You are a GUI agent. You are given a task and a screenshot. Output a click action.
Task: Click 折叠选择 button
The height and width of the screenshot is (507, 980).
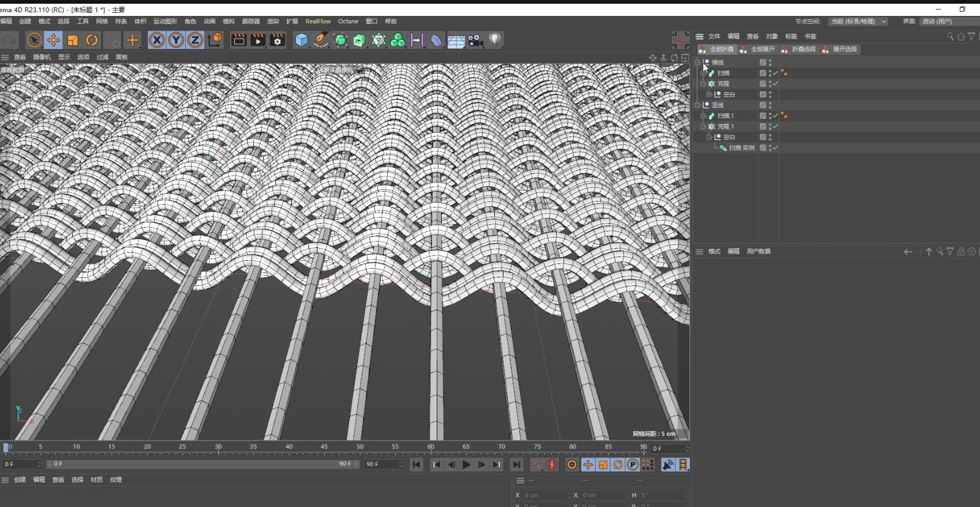coord(798,49)
